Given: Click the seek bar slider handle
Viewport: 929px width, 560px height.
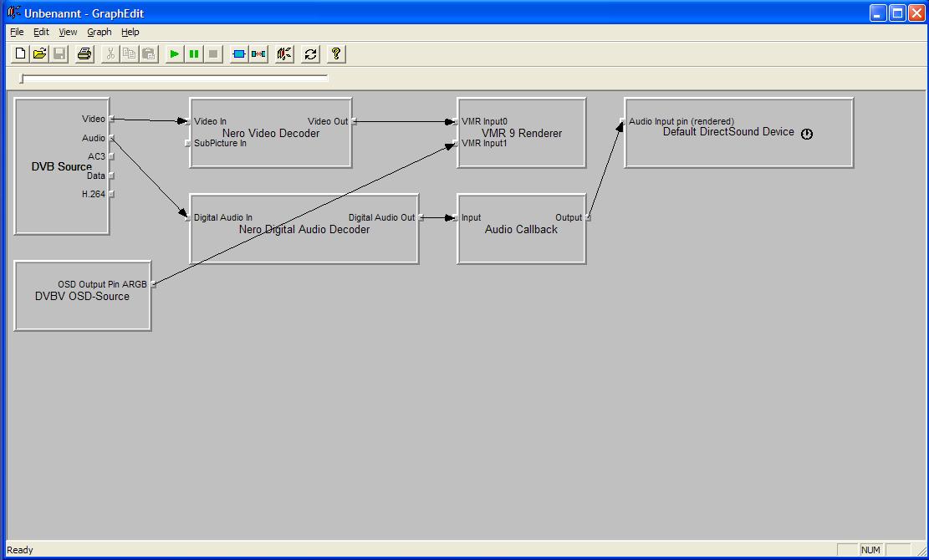Looking at the screenshot, I should (22, 79).
